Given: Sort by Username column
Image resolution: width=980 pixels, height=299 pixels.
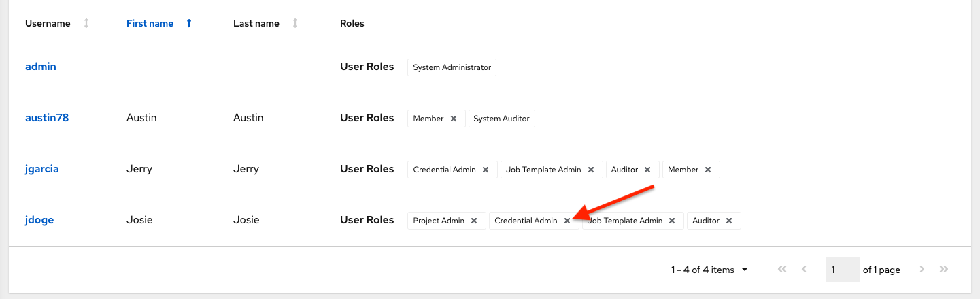Looking at the screenshot, I should 86,23.
